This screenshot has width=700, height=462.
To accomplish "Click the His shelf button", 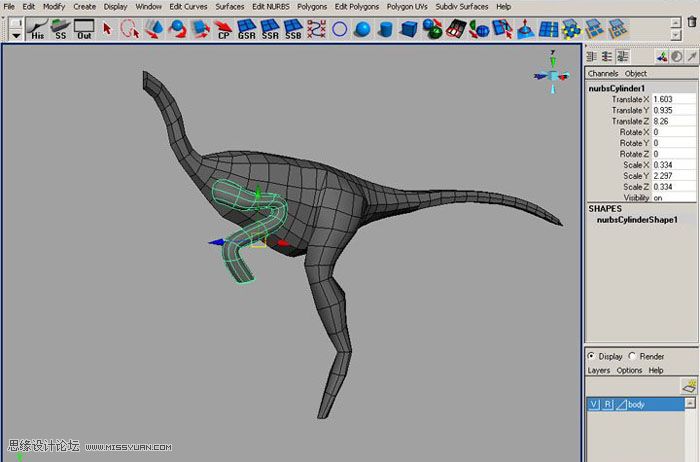I will click(37, 28).
